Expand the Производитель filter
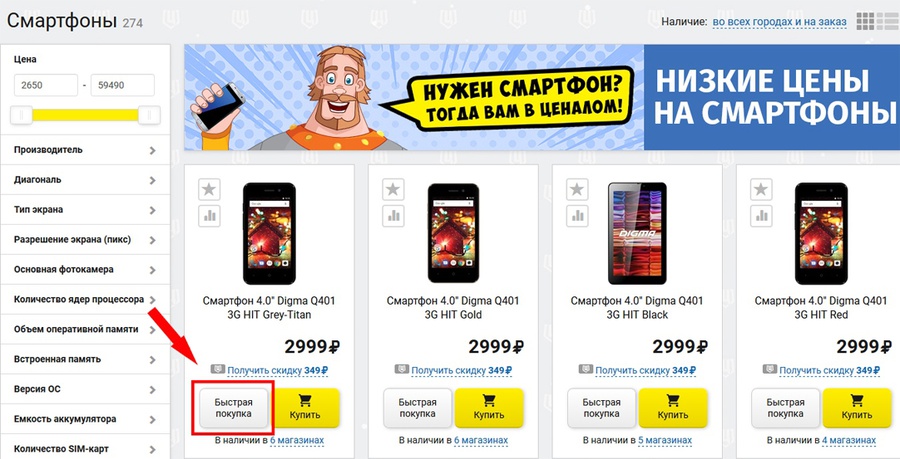 click(x=85, y=150)
